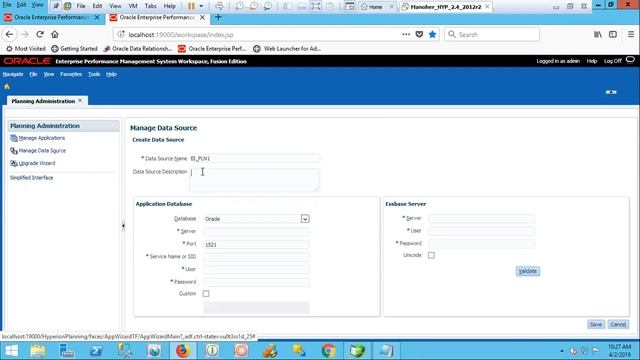Click the Validate button
The width and height of the screenshot is (640, 360).
(x=528, y=271)
